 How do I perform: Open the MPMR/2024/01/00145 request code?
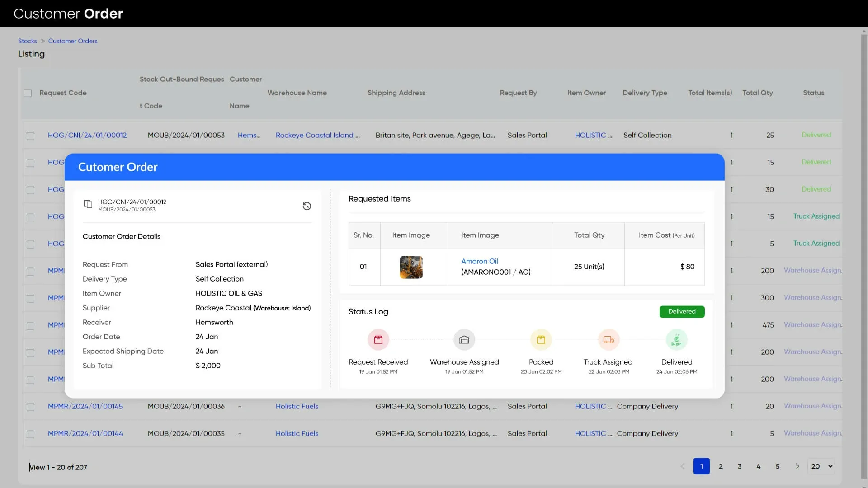point(85,406)
